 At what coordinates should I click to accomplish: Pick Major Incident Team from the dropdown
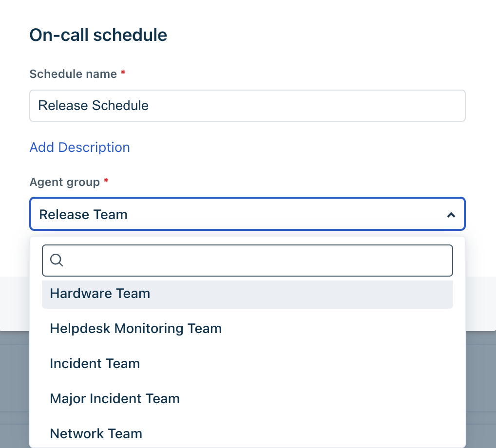tap(114, 398)
